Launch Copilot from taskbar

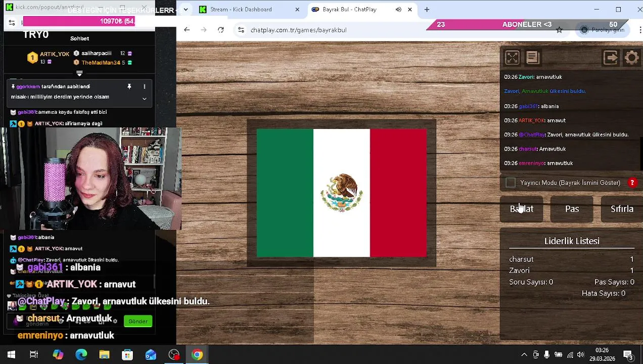point(58,355)
